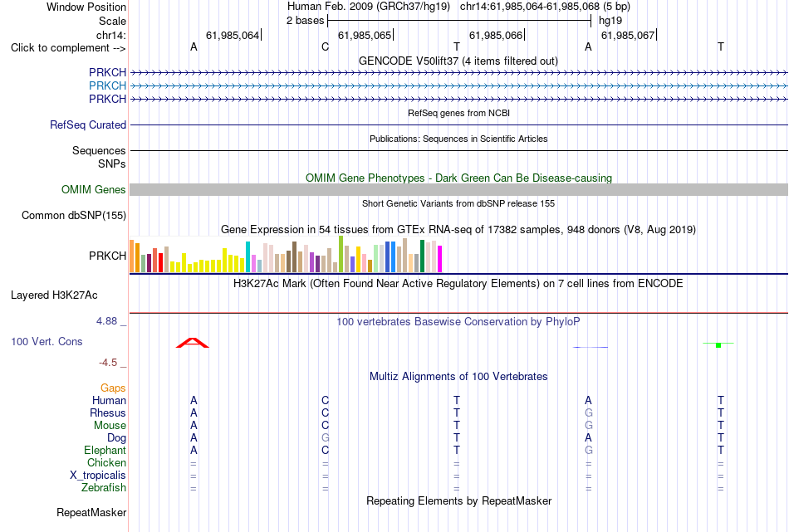Screen dimensions: 789x532
Task: Select the Chicken species row label
Action: coord(106,462)
